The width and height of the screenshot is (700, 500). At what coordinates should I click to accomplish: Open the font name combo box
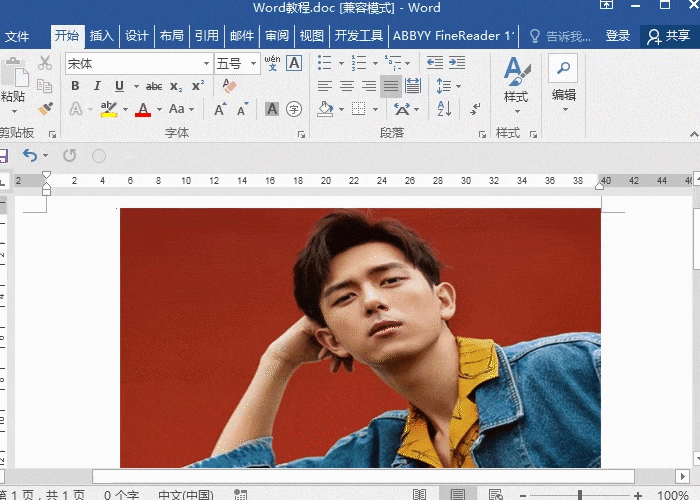(139, 64)
